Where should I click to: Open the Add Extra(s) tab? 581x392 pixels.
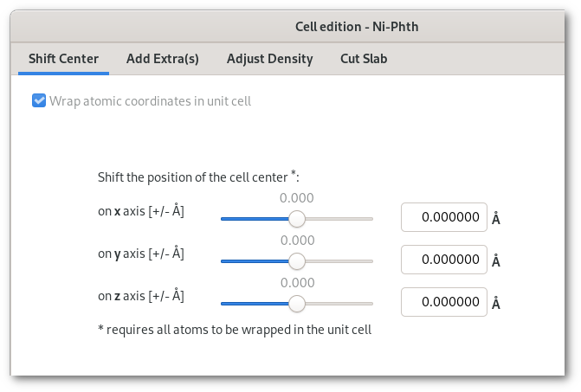click(x=162, y=59)
